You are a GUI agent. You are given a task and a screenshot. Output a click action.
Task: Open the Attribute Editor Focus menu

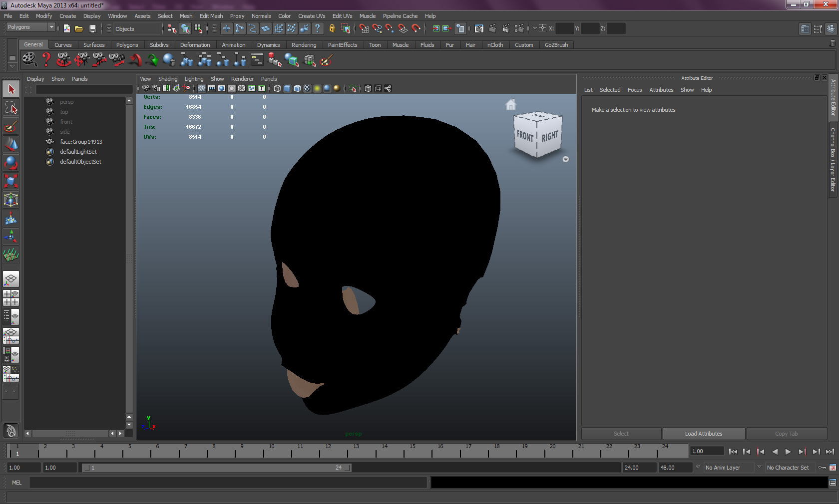tap(635, 90)
